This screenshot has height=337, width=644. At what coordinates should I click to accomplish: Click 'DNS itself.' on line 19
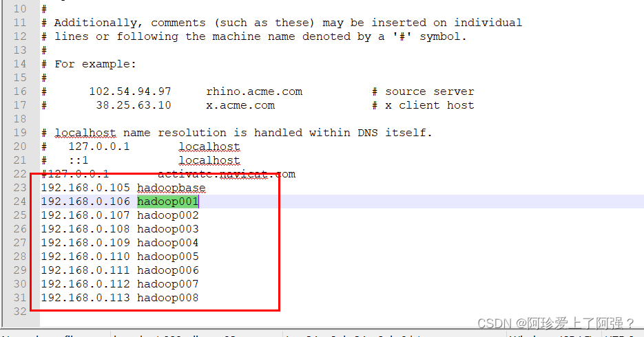coord(395,133)
